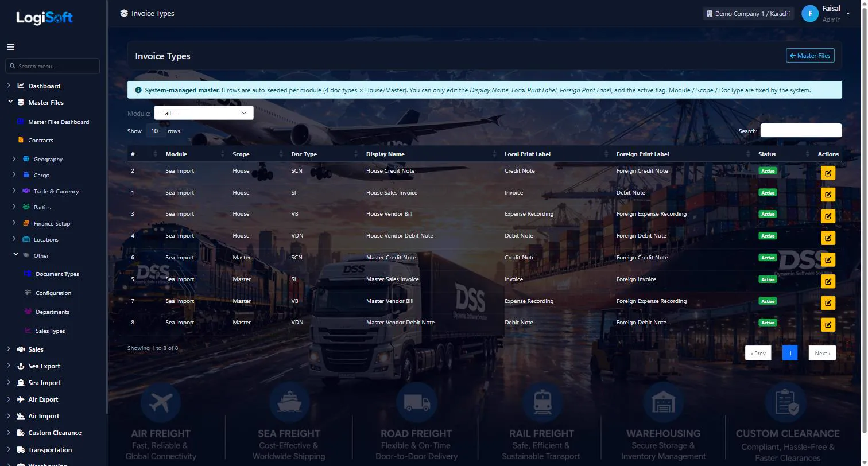Screen dimensions: 868x466
Task: Sort table by Display Name column
Action: pyautogui.click(x=431, y=154)
